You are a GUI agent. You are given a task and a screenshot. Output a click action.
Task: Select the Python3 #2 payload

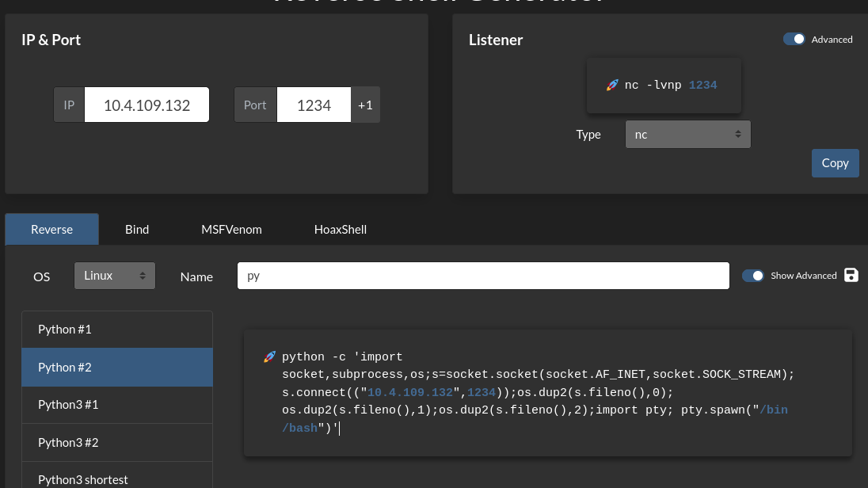click(x=116, y=443)
